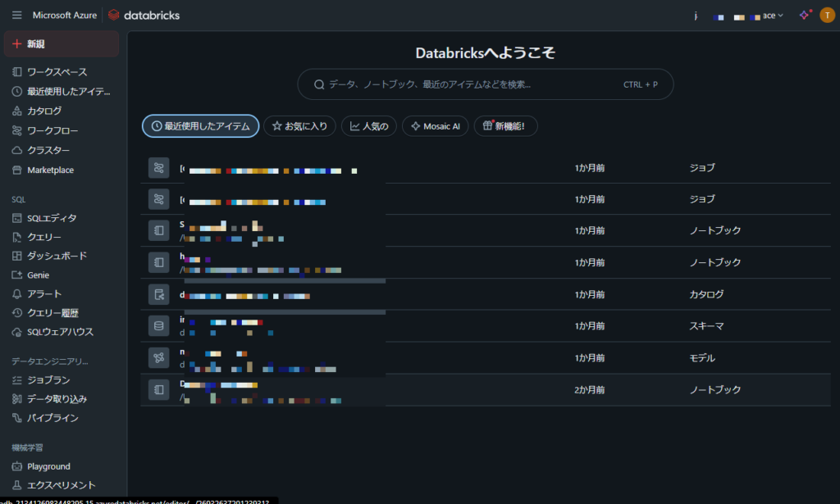Click the ジョブラン list icon
Viewport: 840px width, 504px height.
[x=17, y=380]
